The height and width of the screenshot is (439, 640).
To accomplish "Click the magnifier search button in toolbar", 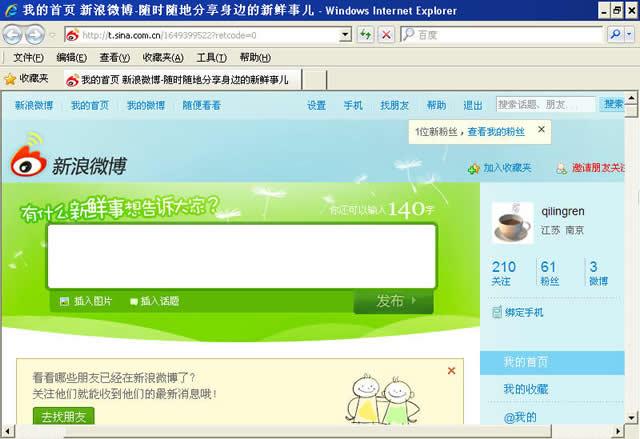I will 616,35.
